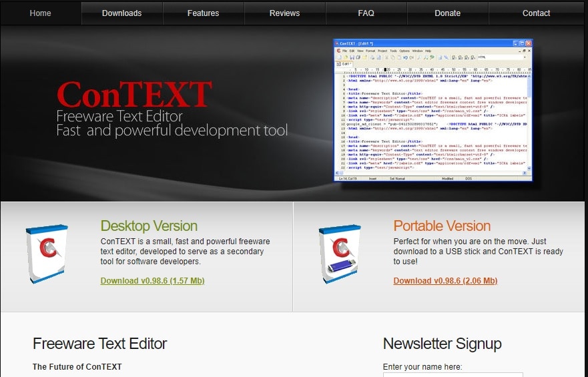
Task: Click the "Freeware Text Editor" section heading
Action: click(x=99, y=344)
